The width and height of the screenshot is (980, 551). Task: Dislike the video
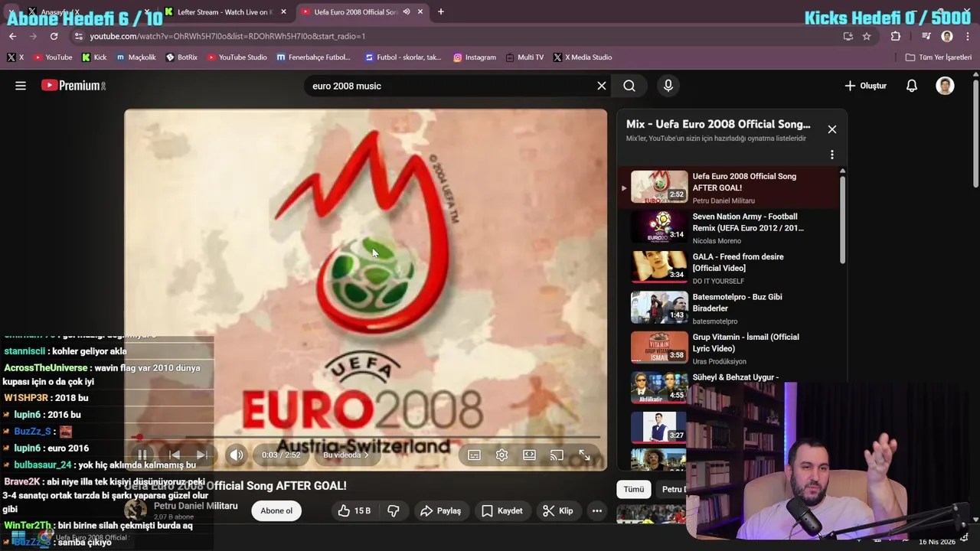[x=394, y=511]
